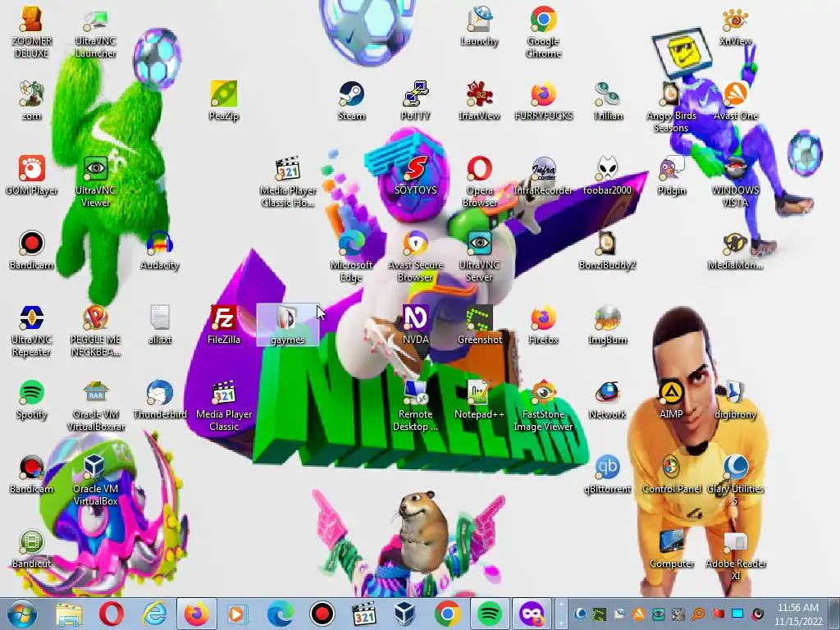Open Windows Explorer from the taskbar

click(69, 614)
